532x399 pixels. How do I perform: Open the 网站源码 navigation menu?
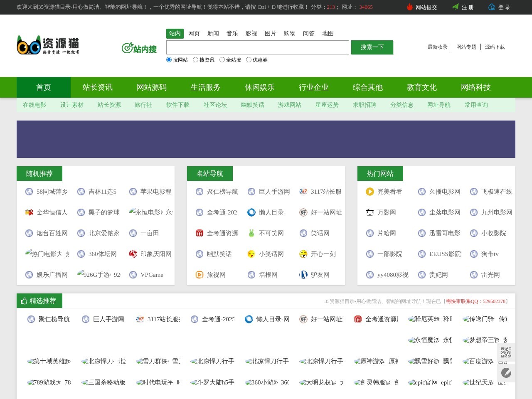(152, 87)
